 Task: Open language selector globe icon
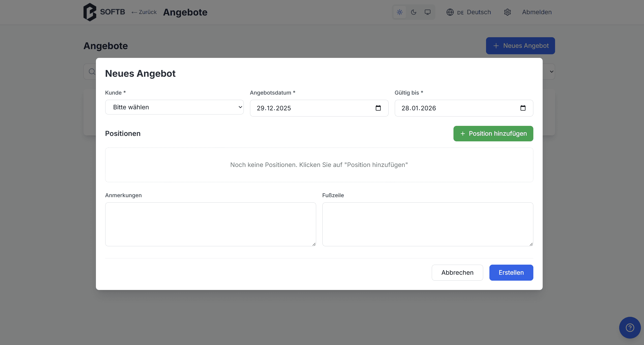point(450,12)
